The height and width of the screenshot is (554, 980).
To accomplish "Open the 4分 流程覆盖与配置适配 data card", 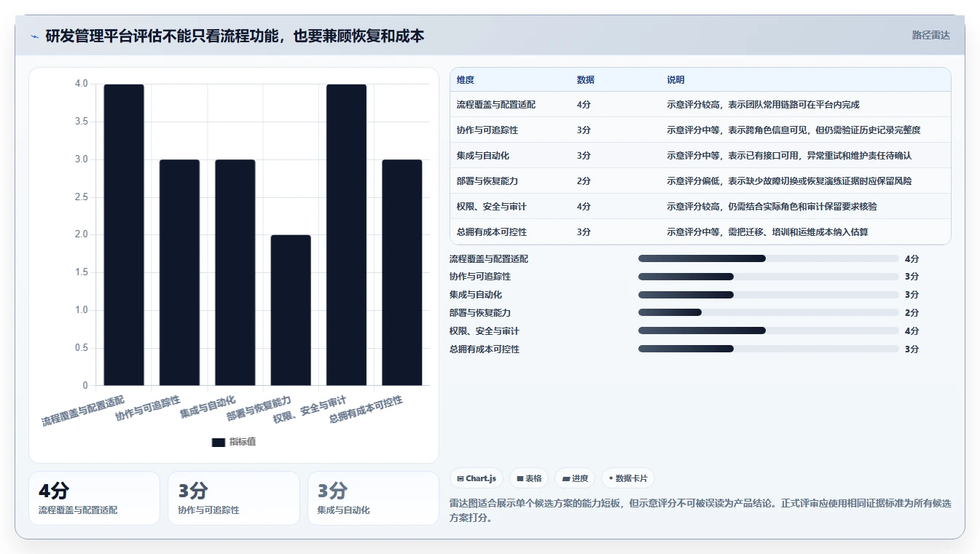I will pos(94,498).
